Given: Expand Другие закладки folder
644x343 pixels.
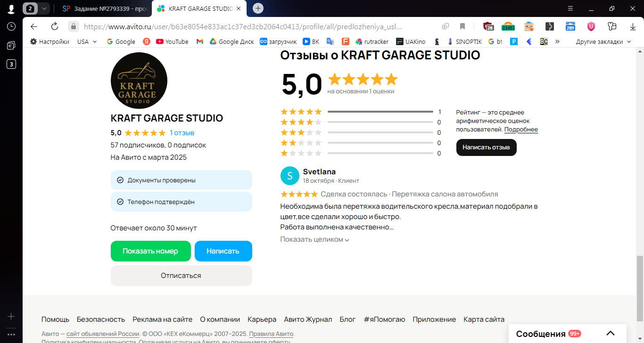Looking at the screenshot, I should [603, 41].
